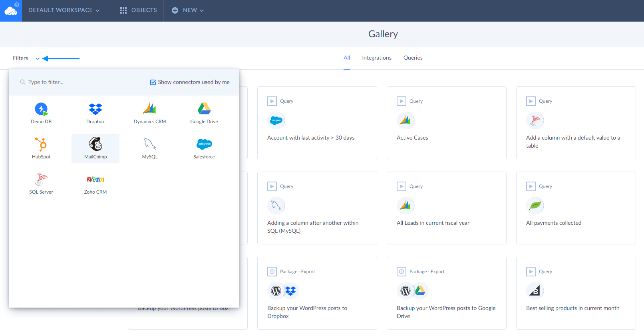The width and height of the screenshot is (644, 336).
Task: Switch to the All tab
Action: click(x=347, y=58)
